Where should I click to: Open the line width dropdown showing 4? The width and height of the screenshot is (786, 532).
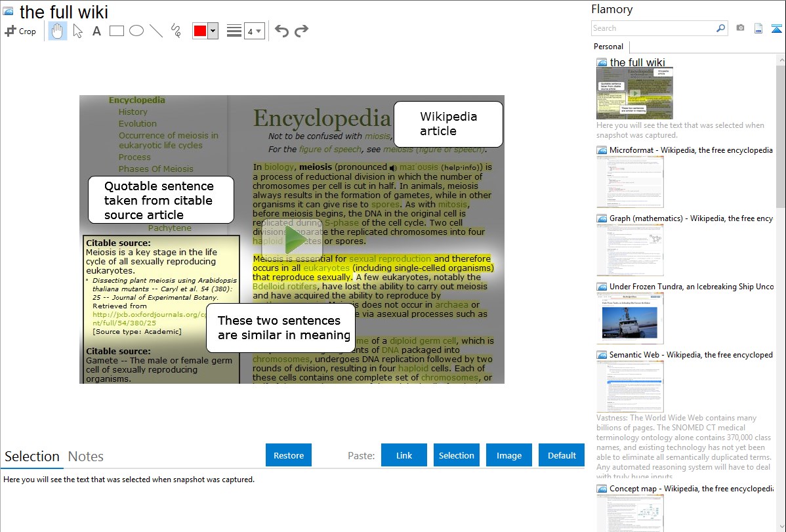tap(254, 31)
